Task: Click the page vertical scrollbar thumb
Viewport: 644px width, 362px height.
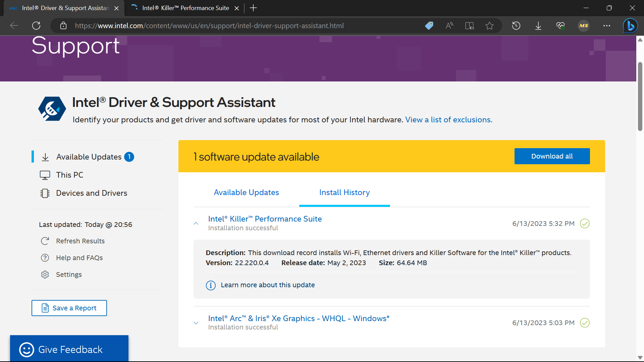Action: coord(640,97)
